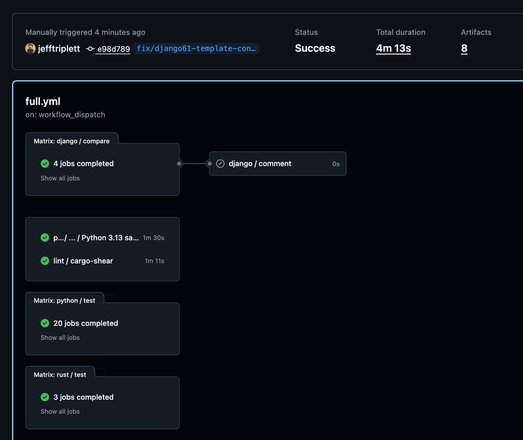Viewport: 523px width, 440px height.
Task: Open total duration 4m 13s link
Action: click(x=394, y=48)
